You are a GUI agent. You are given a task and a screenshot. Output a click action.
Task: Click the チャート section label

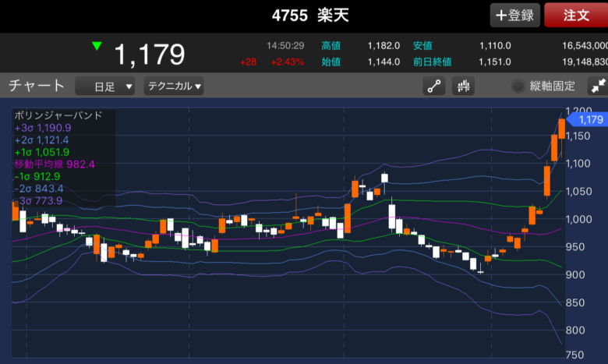point(37,86)
